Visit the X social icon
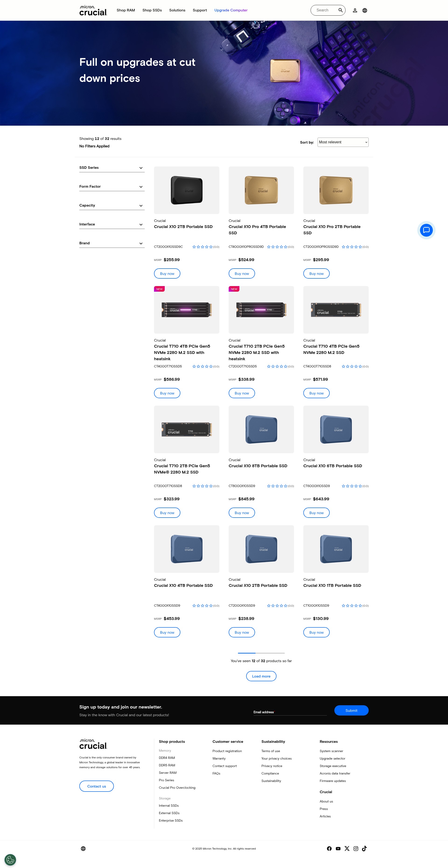Screen dimensions: 448x868 347,848
